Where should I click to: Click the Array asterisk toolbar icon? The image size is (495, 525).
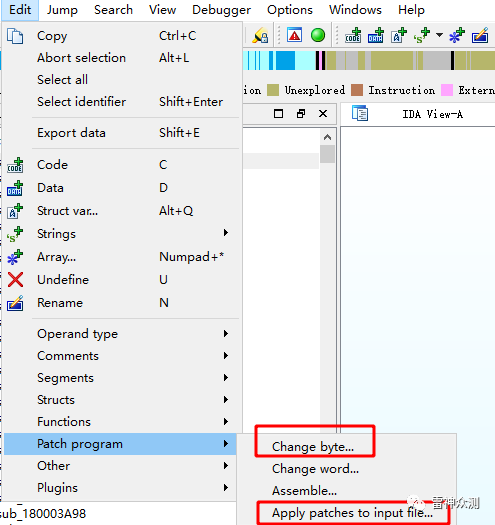pyautogui.click(x=457, y=35)
